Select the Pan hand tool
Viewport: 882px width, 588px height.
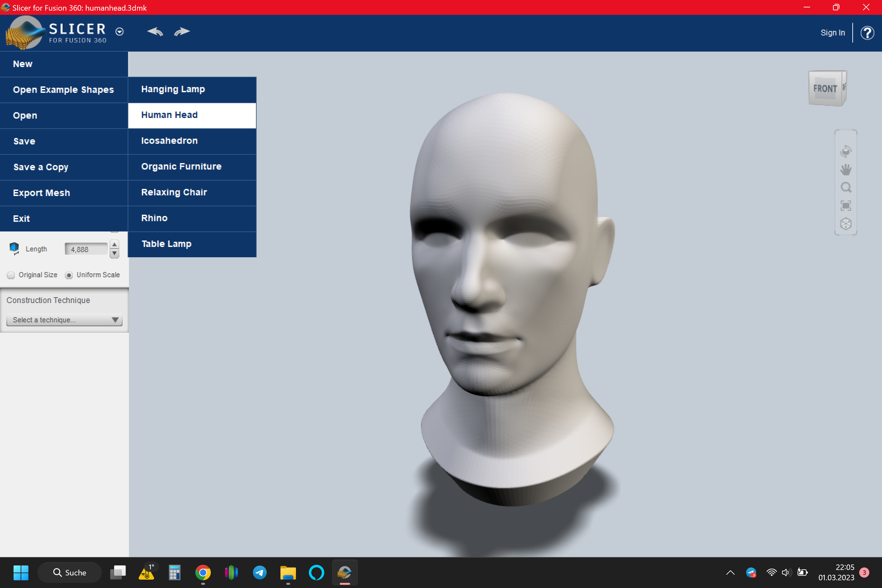[x=846, y=170]
